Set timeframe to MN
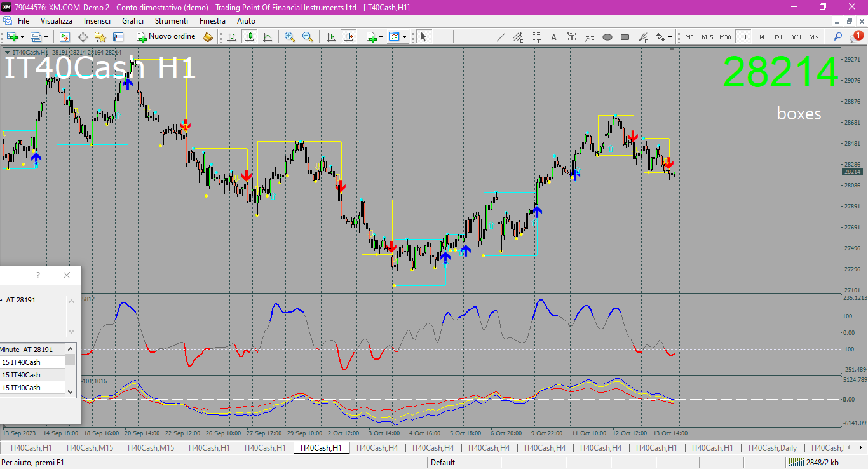868x469 pixels. [x=814, y=37]
